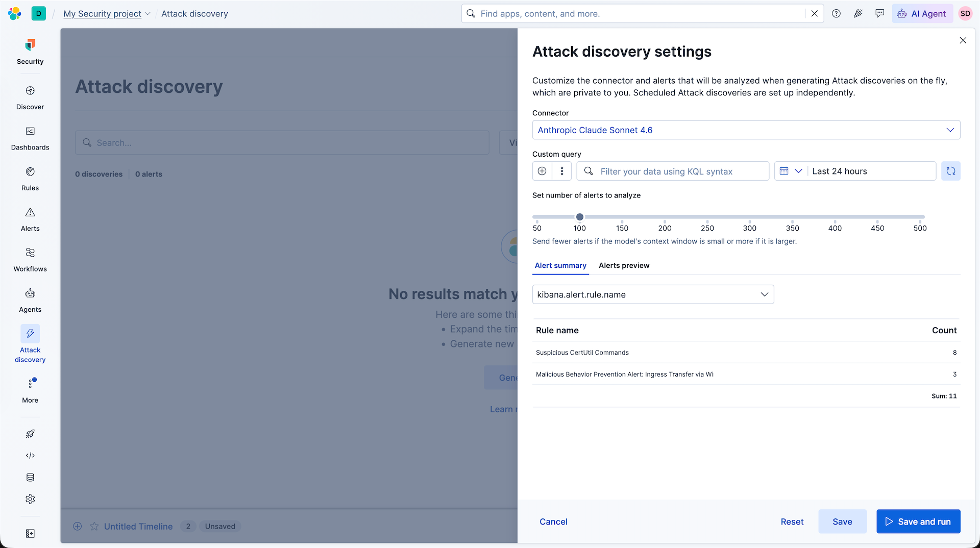980x548 pixels.
Task: Expand the Connector dropdown
Action: [x=746, y=130]
